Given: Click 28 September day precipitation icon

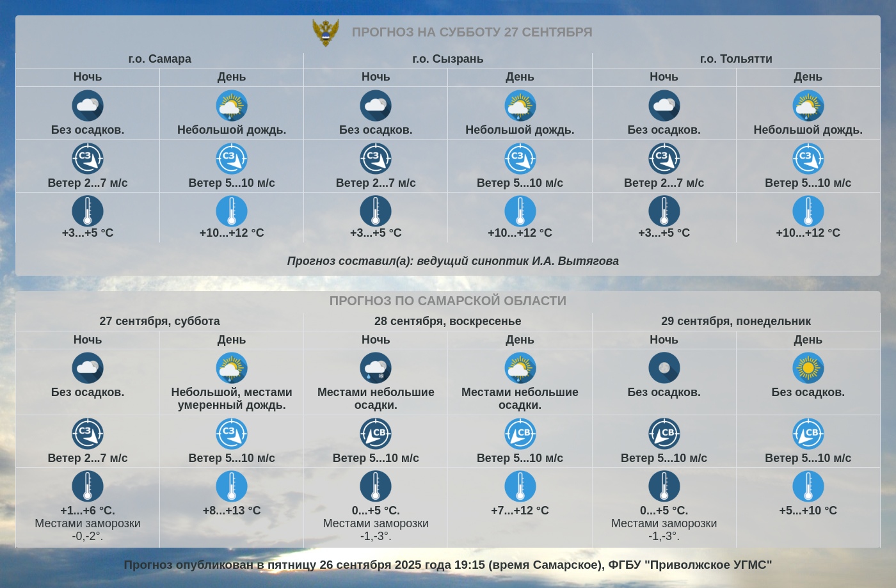Looking at the screenshot, I should tap(520, 368).
